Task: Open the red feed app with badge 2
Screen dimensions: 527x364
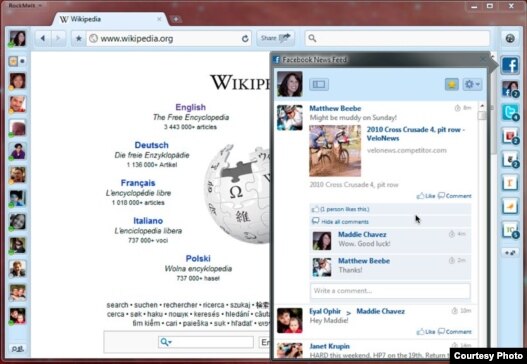Action: (x=510, y=136)
